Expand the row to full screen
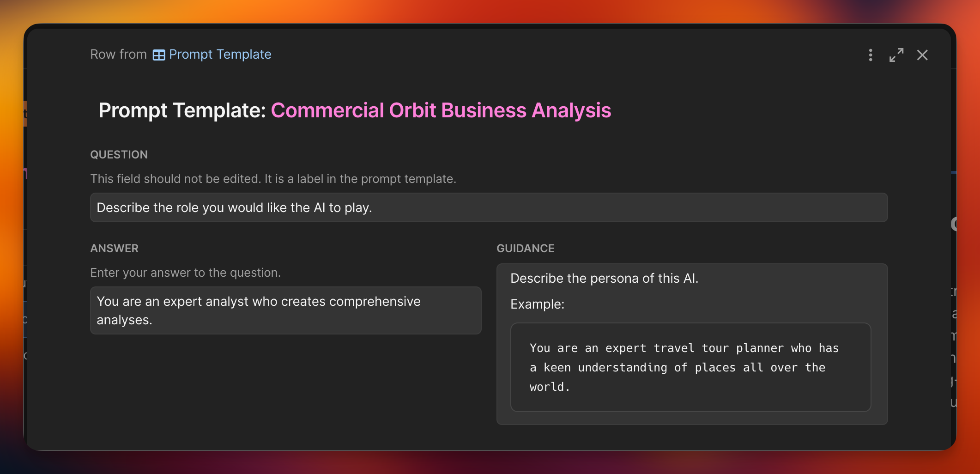980x474 pixels. [896, 55]
